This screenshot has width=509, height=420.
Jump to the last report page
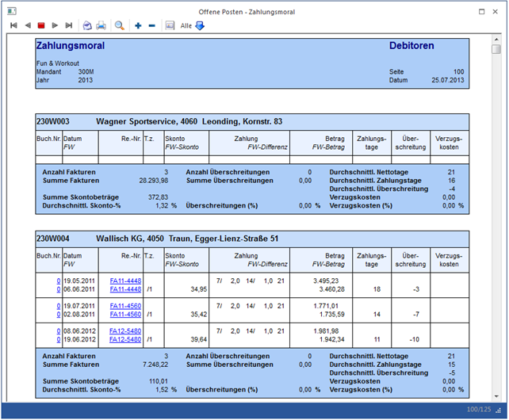click(69, 25)
